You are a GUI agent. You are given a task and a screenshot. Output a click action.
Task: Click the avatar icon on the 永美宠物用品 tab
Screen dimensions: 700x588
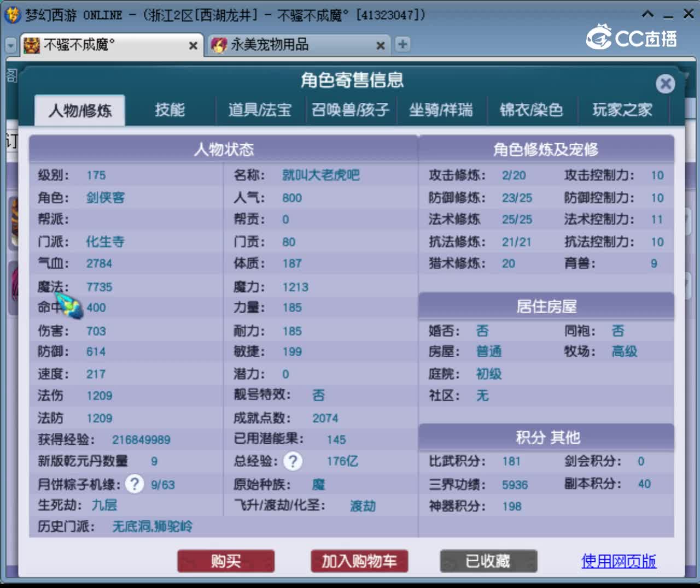coord(219,45)
